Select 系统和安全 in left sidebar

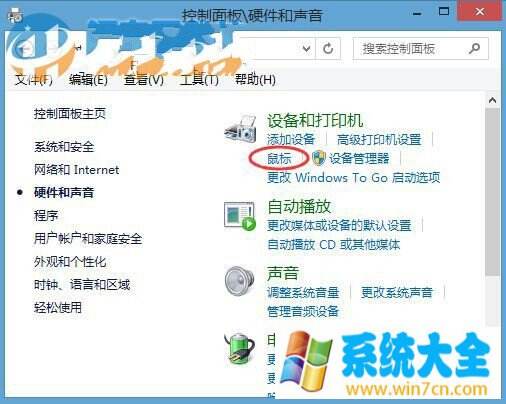[x=64, y=147]
